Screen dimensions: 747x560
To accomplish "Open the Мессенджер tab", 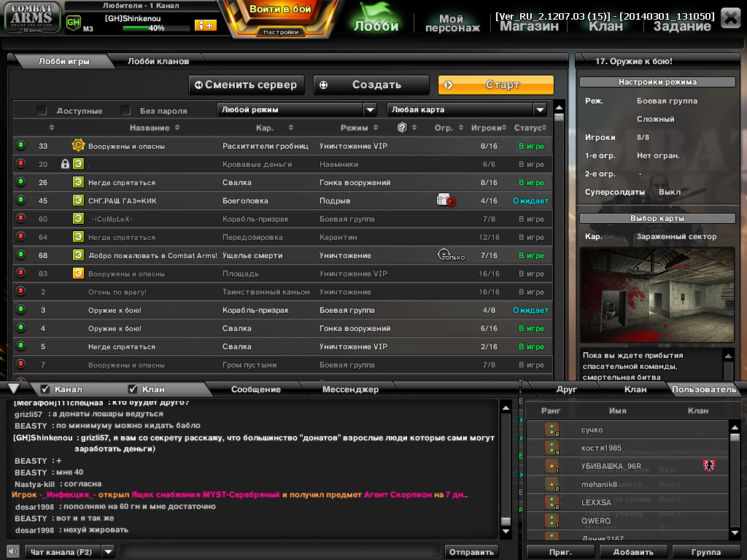I will click(350, 389).
